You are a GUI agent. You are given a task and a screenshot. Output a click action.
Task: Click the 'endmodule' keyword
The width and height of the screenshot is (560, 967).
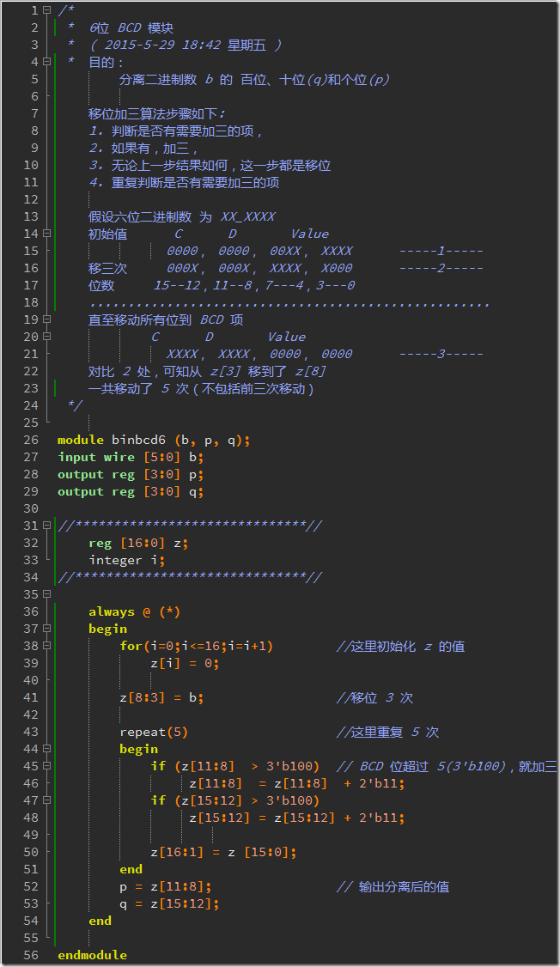[93, 955]
